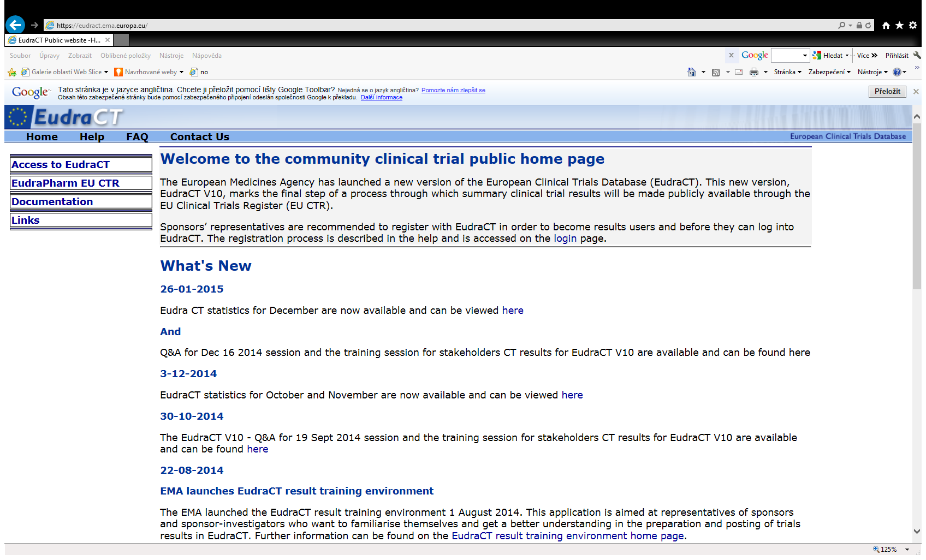Click the 'login' page link

[x=565, y=239]
